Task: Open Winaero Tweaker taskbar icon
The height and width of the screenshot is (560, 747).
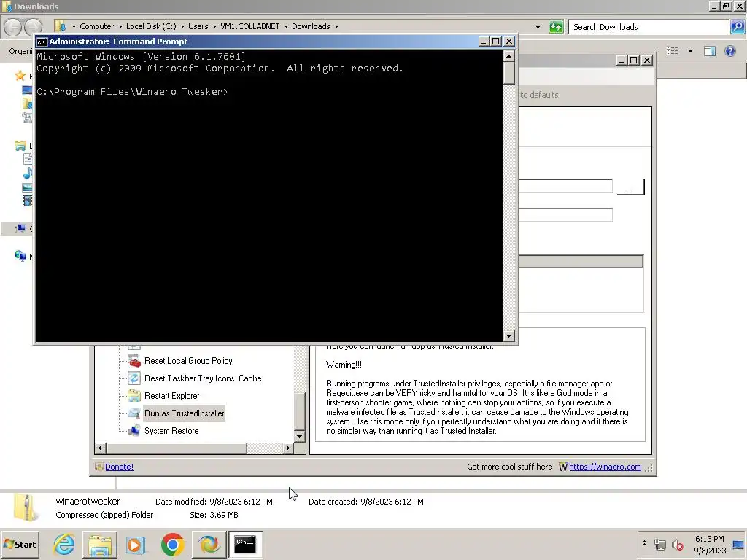Action: tap(209, 544)
